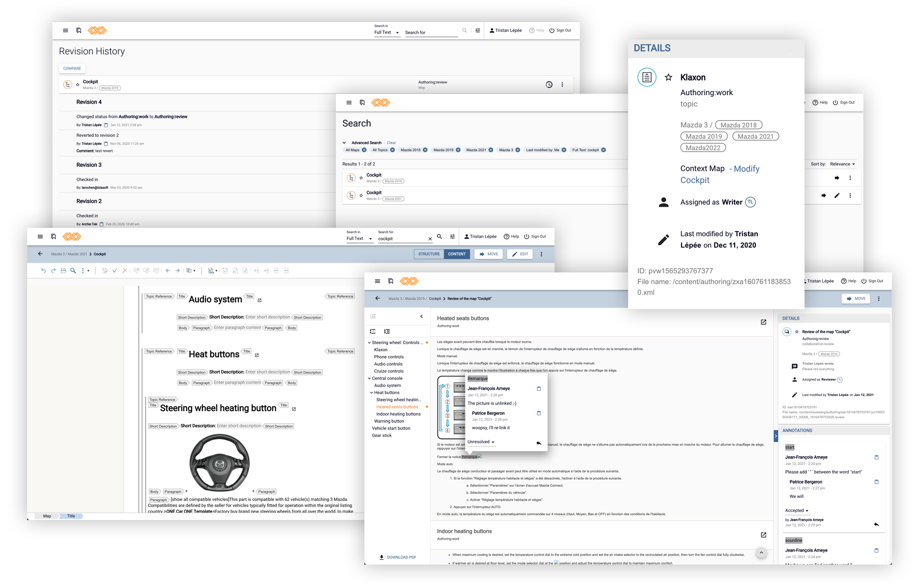Select the Map tab at editor bottom
Viewport: 919px width, 588px height.
pos(47,516)
